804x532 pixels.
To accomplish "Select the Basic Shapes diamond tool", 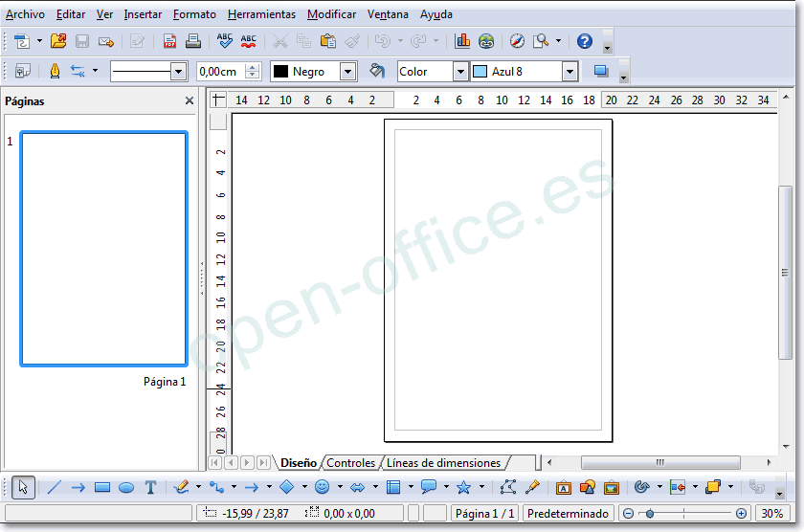I will click(286, 487).
